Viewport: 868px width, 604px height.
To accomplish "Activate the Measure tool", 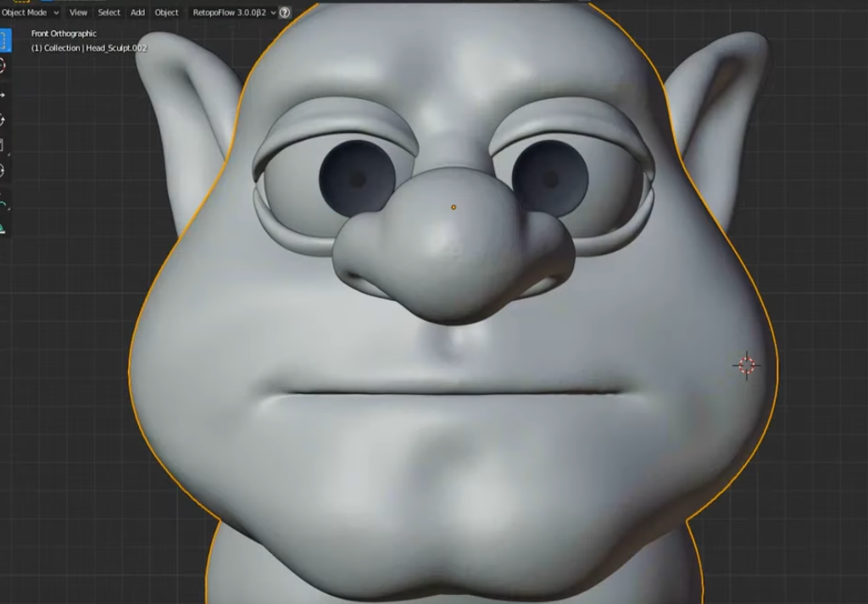I will click(3, 227).
